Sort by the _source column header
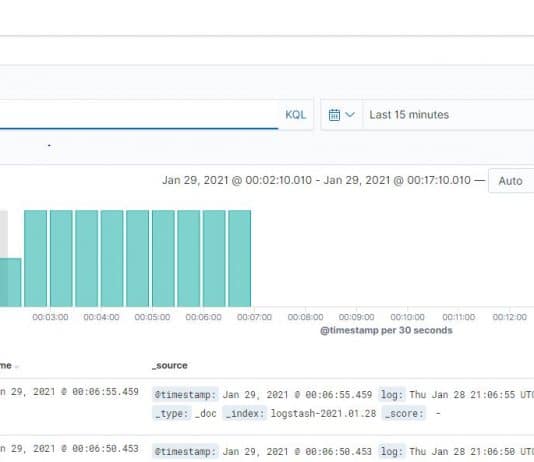This screenshot has height=462, width=534. click(170, 365)
